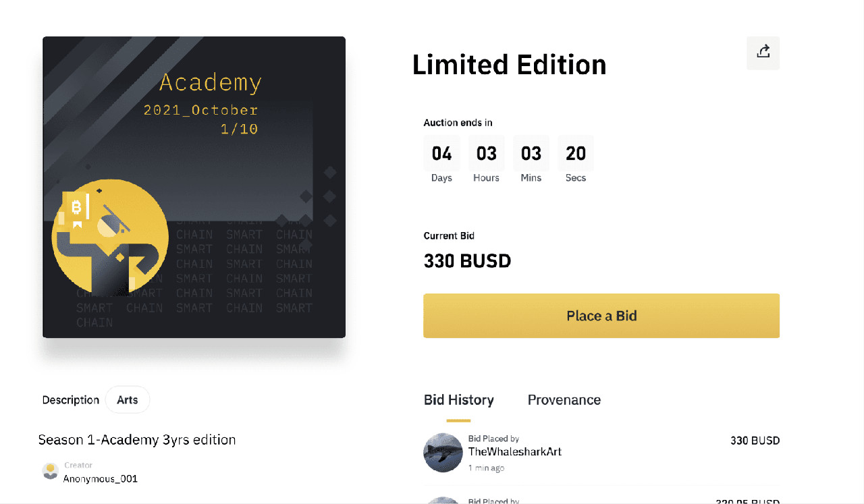The width and height of the screenshot is (864, 504).
Task: Click the Secs countdown tile showing 20
Action: tap(576, 153)
